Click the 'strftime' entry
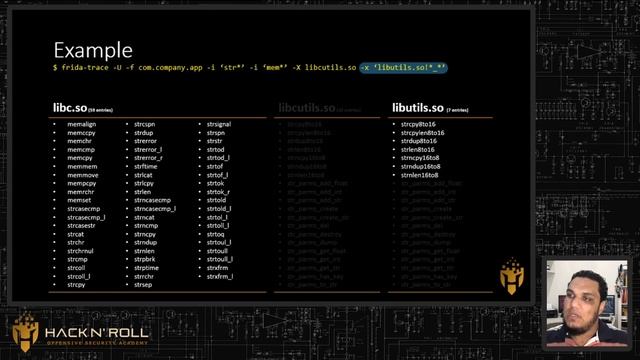This screenshot has height=360, width=640. point(146,167)
